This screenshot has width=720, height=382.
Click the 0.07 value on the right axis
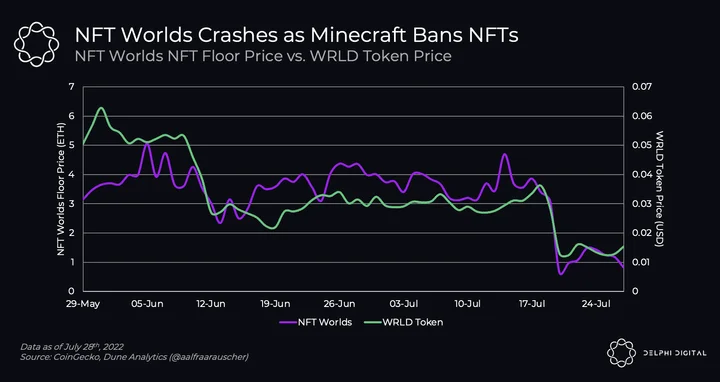tap(641, 87)
